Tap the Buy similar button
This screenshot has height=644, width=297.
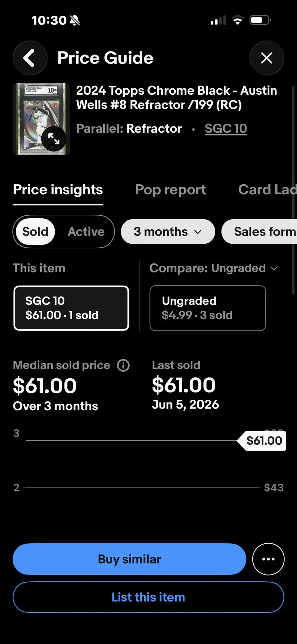129,559
